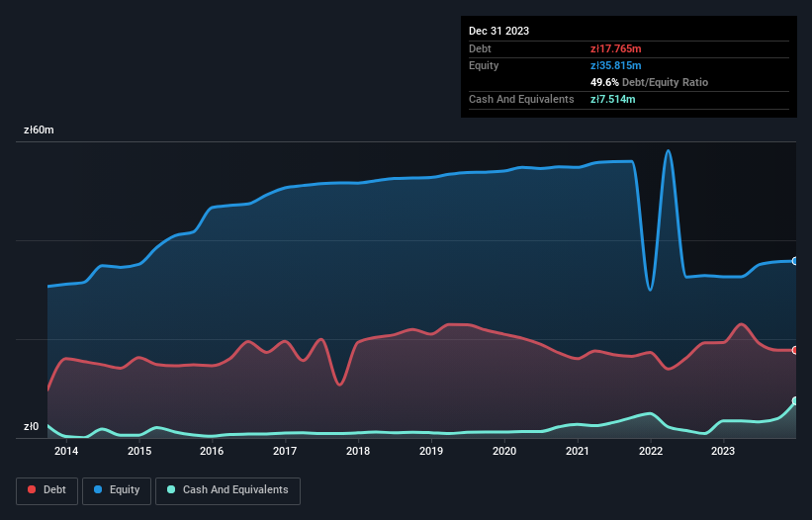The image size is (812, 520).
Task: Select the Debt endpoint marker on chart
Action: pos(795,350)
